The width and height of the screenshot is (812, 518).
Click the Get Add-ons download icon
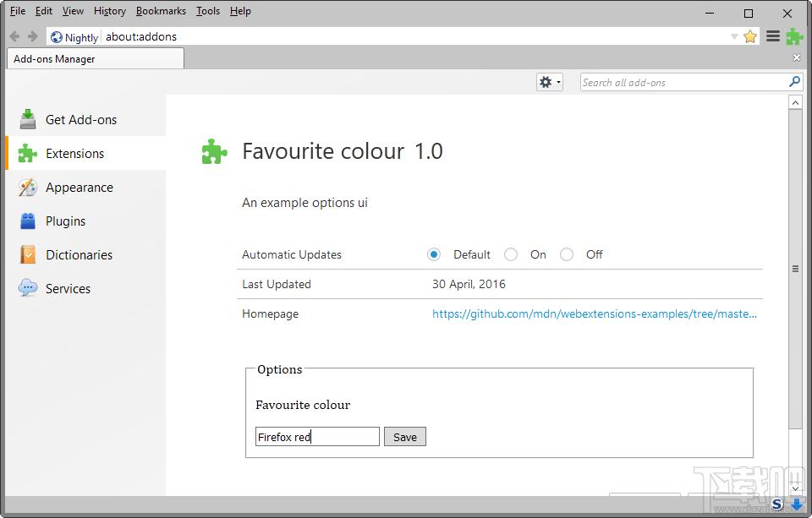28,119
